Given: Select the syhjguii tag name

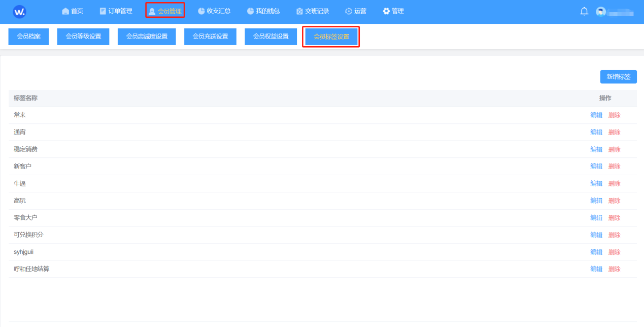Looking at the screenshot, I should (x=24, y=252).
